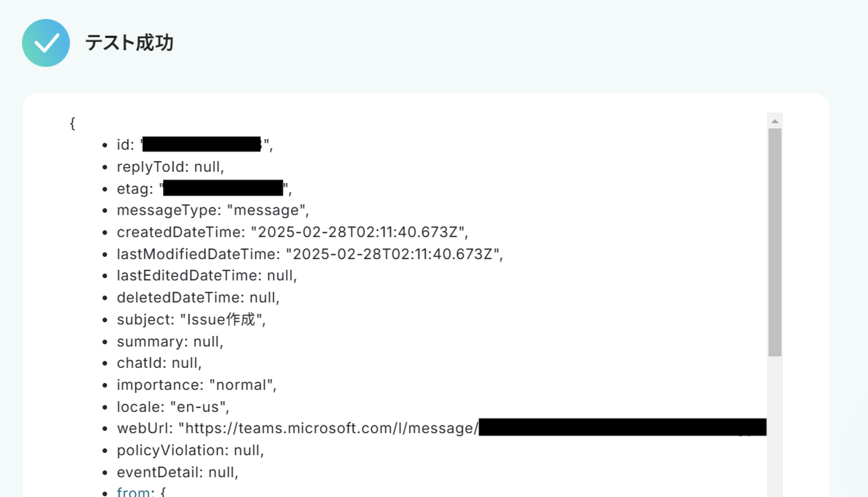Click the empty scrollbar track below thumb

click(x=775, y=426)
